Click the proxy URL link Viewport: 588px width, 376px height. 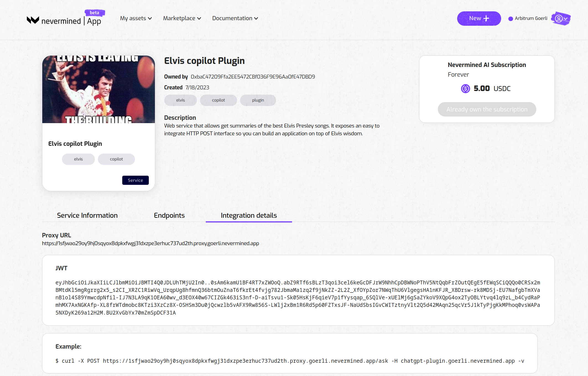[150, 243]
